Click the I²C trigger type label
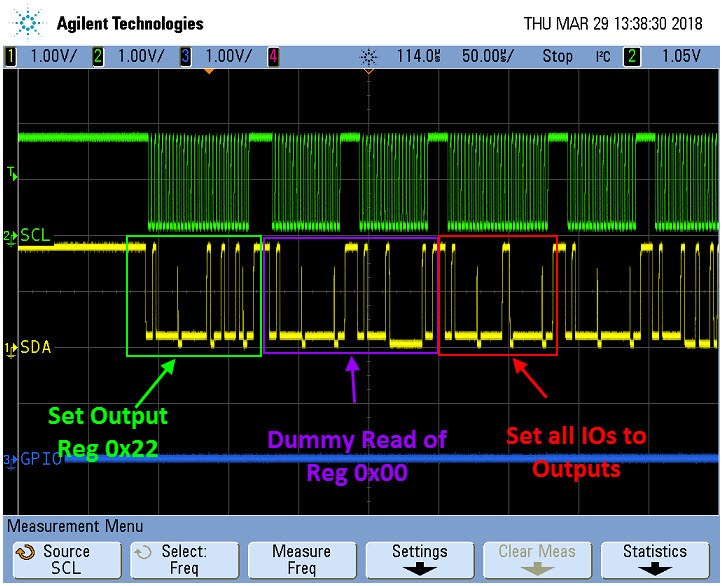This screenshot has height=586, width=723. coord(603,57)
